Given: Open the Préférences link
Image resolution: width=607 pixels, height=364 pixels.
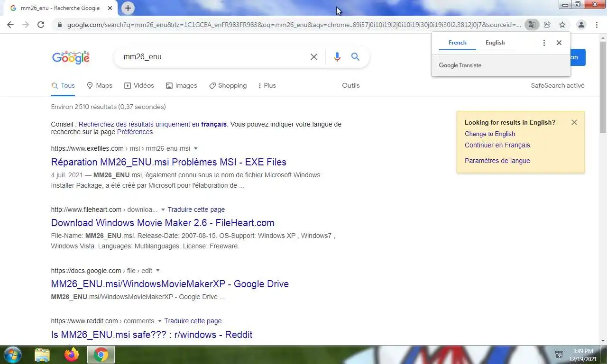Looking at the screenshot, I should click(x=135, y=132).
